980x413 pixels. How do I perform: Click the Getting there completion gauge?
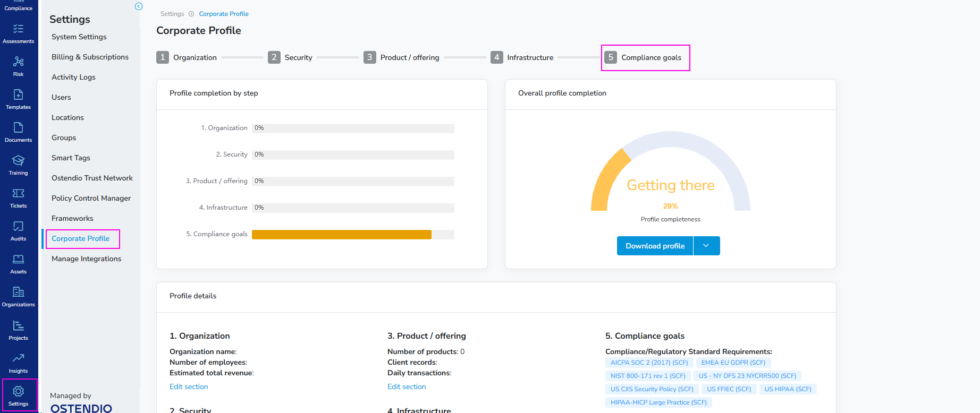click(671, 171)
